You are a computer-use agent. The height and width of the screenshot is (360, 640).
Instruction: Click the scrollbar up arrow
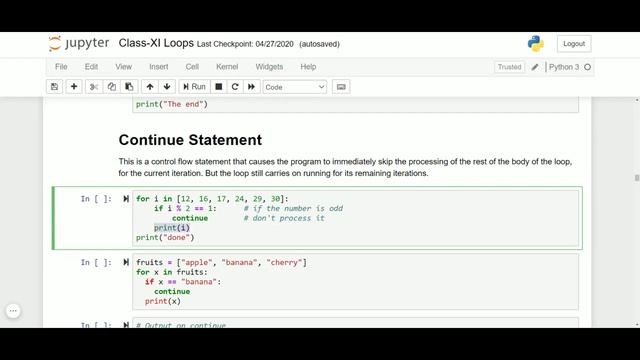[x=637, y=100]
